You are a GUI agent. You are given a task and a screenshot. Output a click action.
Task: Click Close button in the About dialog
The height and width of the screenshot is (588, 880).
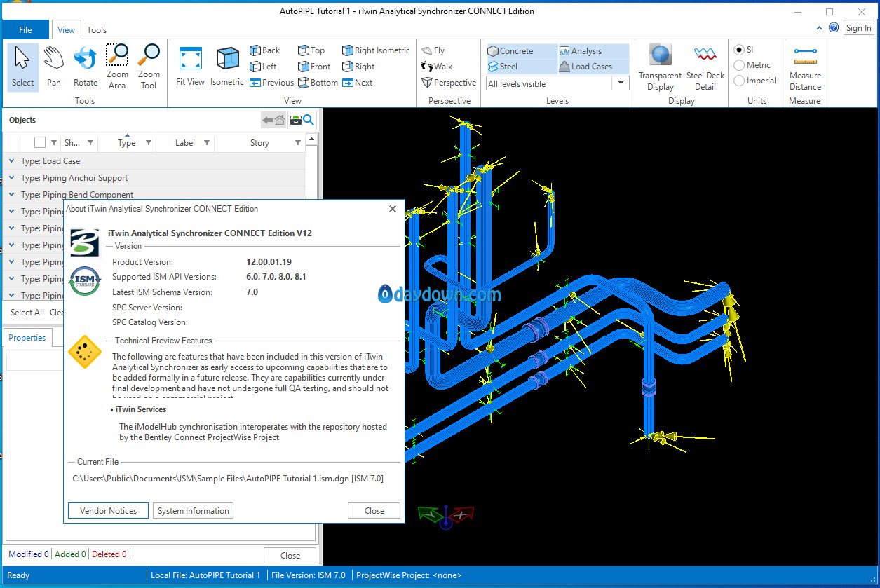[374, 511]
